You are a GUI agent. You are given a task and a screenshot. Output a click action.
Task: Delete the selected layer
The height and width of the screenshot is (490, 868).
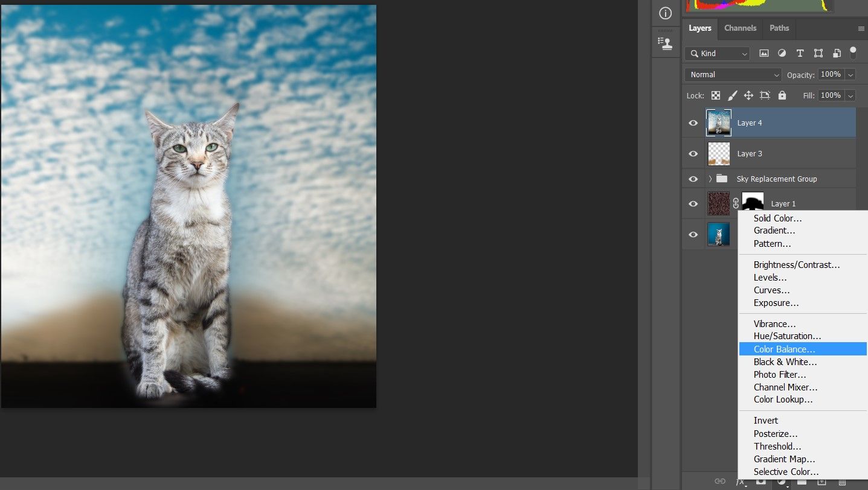point(842,482)
